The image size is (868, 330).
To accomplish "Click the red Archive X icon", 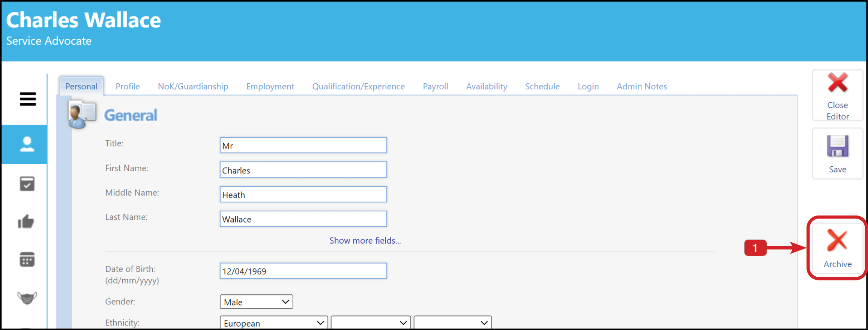I will point(837,240).
